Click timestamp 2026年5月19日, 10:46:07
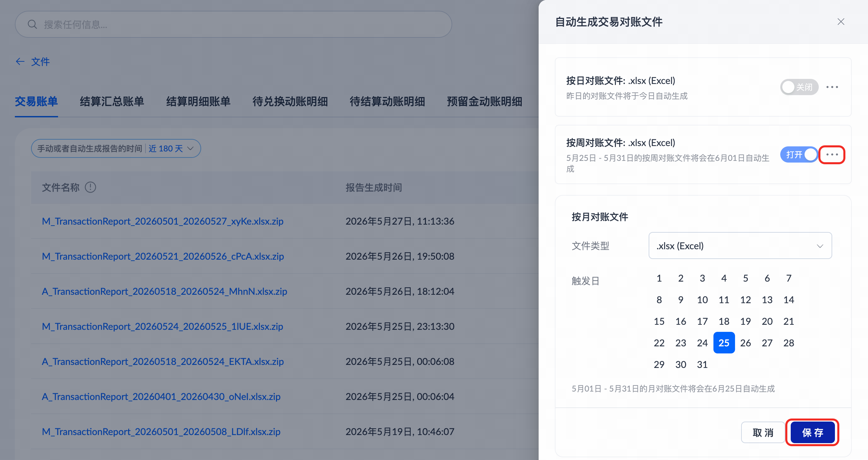 click(400, 432)
